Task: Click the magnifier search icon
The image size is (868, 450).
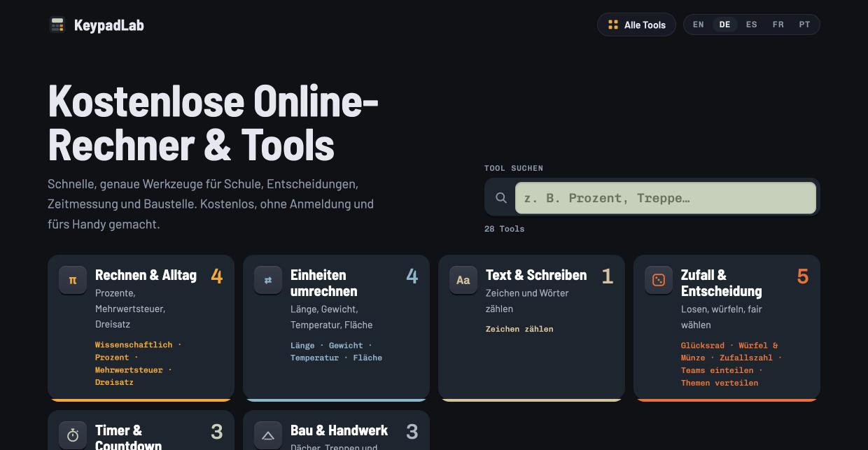Action: coord(501,198)
